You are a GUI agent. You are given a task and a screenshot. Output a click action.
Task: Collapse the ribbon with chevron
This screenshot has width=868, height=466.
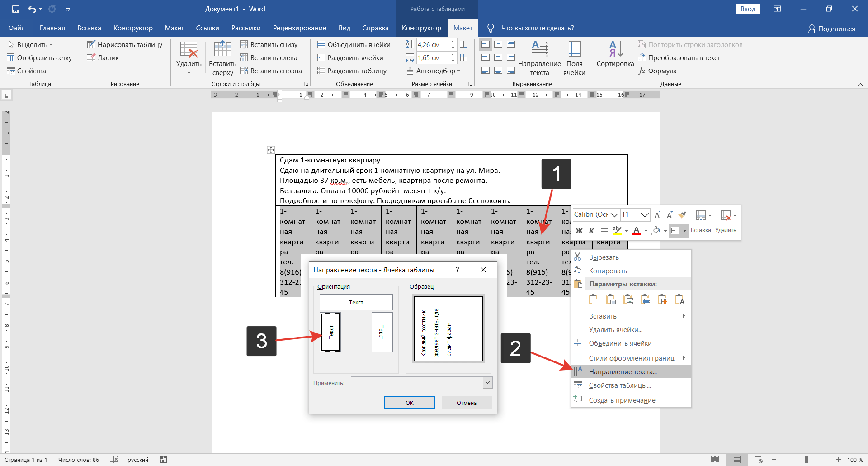point(860,85)
